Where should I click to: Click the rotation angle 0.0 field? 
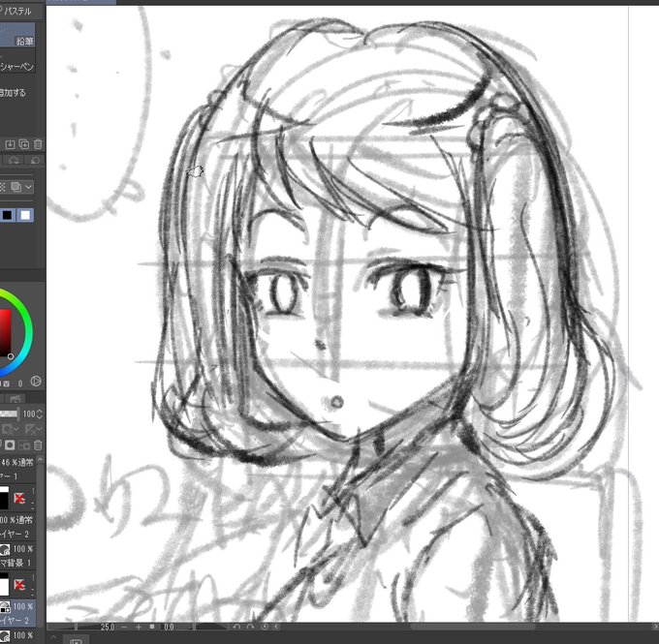pyautogui.click(x=169, y=627)
